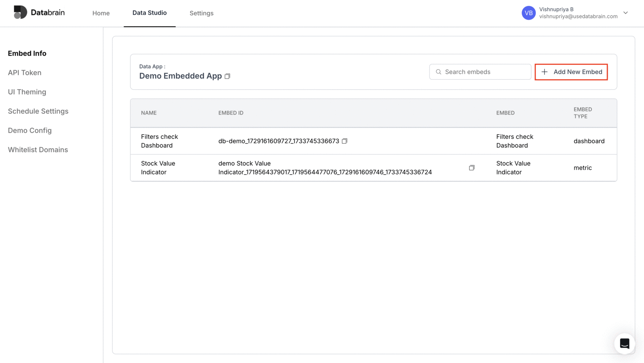Viewport: 644px width, 363px height.
Task: Click the Add New Embed button
Action: pos(571,72)
